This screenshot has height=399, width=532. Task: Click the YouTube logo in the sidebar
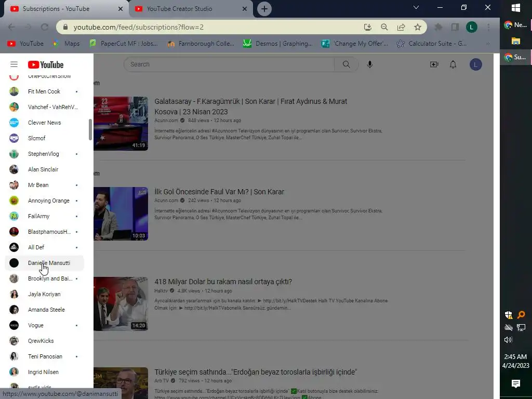[46, 64]
